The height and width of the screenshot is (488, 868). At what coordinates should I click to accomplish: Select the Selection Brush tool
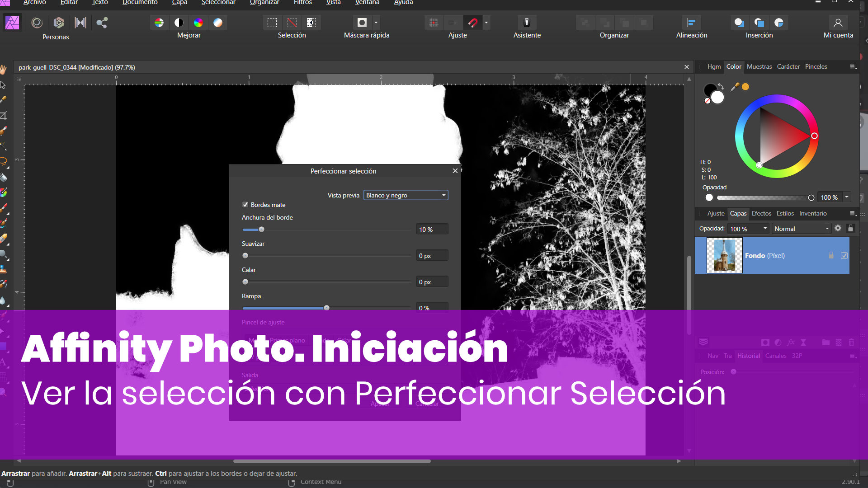[4, 131]
